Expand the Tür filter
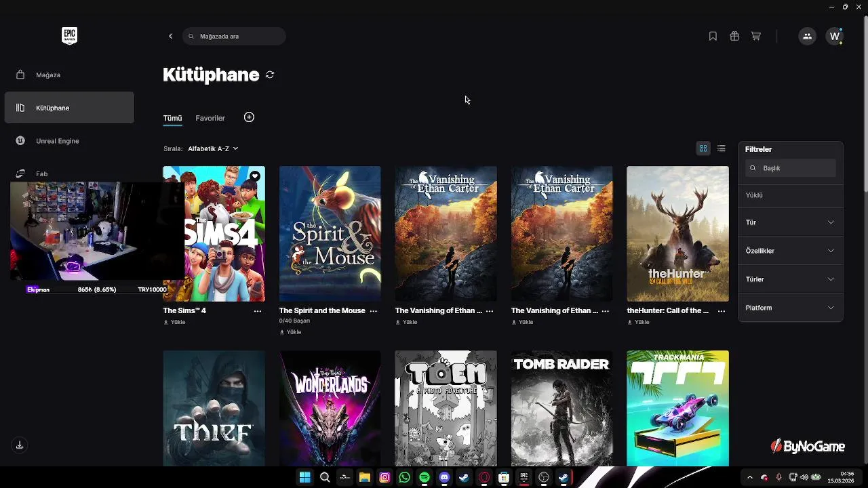The image size is (868, 488). click(790, 222)
